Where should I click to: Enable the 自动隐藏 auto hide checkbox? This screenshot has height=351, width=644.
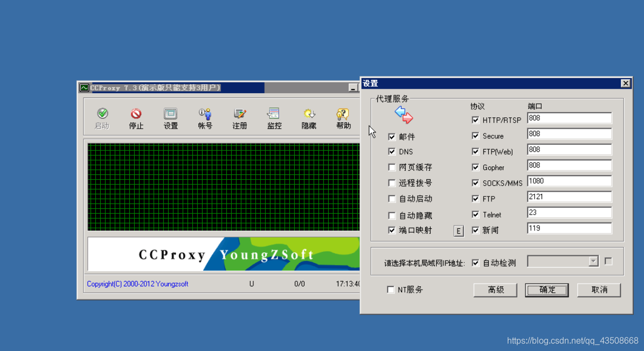pos(392,216)
